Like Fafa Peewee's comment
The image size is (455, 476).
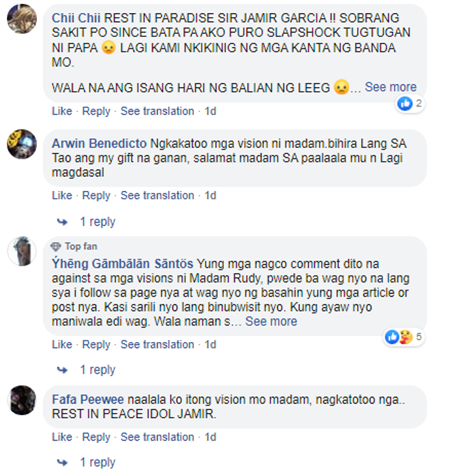(62, 437)
